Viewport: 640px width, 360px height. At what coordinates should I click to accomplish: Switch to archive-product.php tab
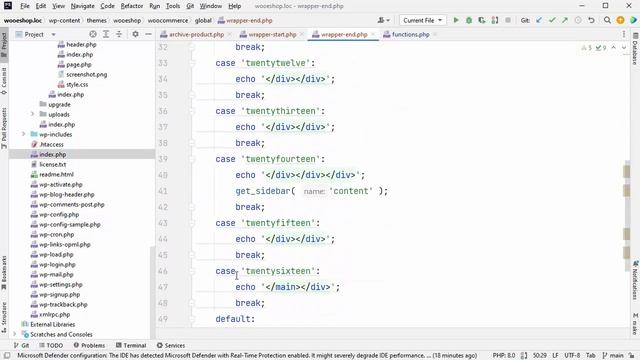coord(196,35)
